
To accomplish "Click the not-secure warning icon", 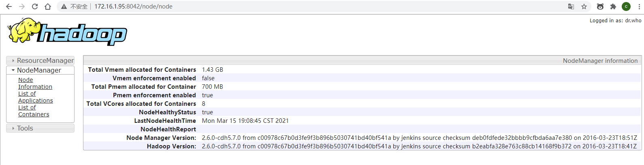I will [64, 6].
